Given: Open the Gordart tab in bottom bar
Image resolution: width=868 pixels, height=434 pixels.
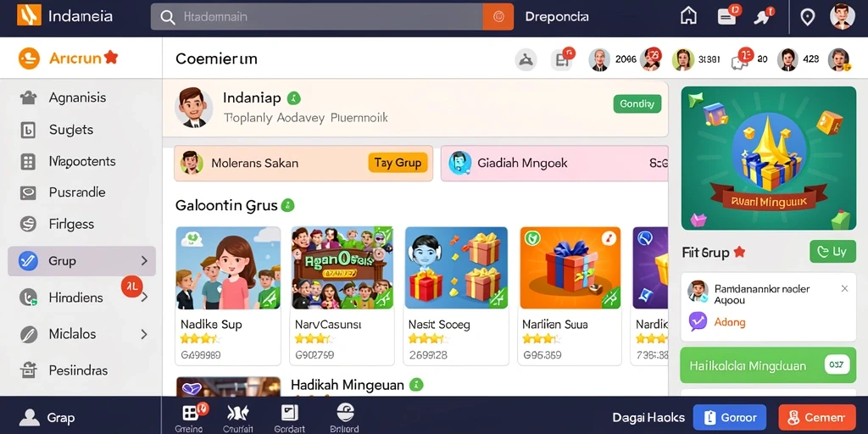Looking at the screenshot, I should [x=289, y=417].
